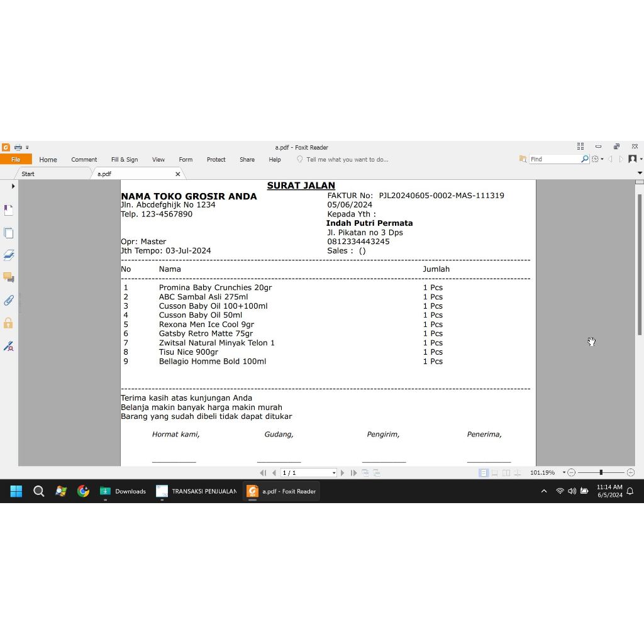Open the Comments panel

click(x=8, y=277)
